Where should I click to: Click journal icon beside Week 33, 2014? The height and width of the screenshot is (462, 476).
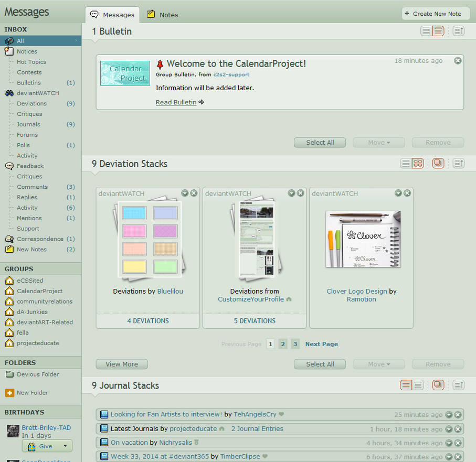click(104, 456)
